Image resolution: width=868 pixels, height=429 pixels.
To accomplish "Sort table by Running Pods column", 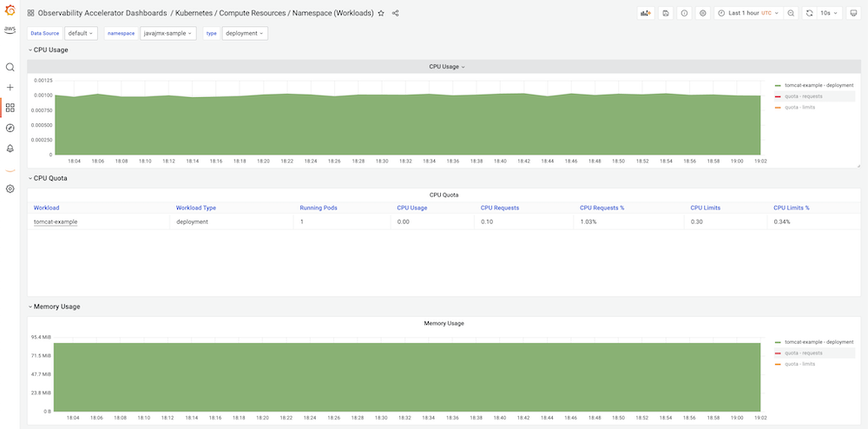I will tap(319, 208).
